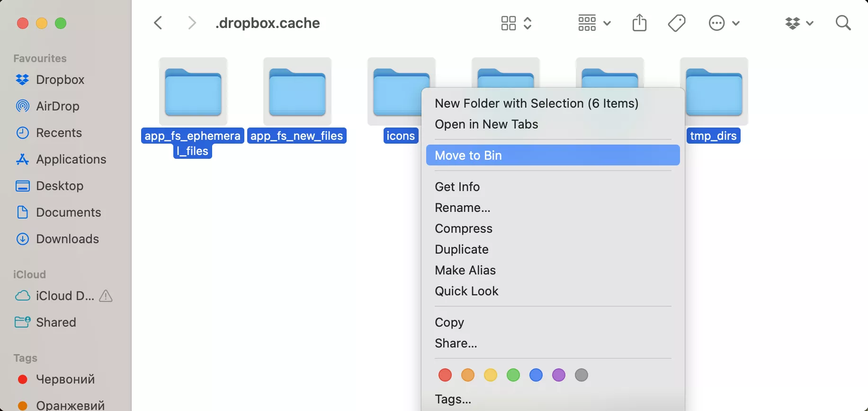The width and height of the screenshot is (868, 411).
Task: Open the Edit Tags toolbar icon
Action: 677,23
